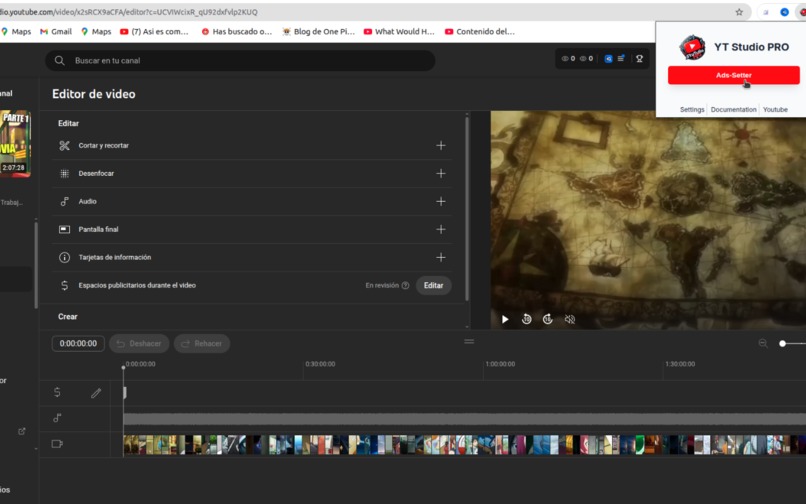
Task: Click the trophy icon in the Studio header
Action: pos(639,59)
